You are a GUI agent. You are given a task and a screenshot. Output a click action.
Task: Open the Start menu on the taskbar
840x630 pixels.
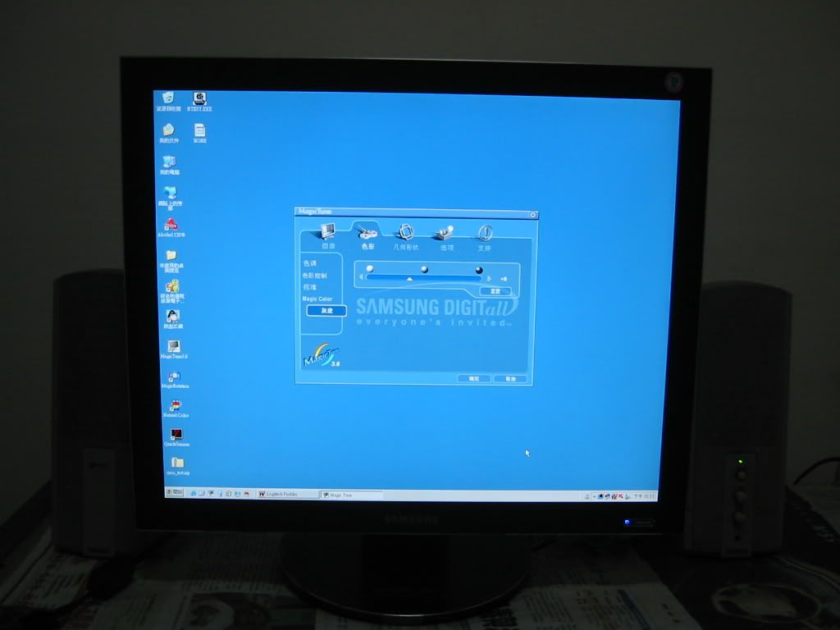[x=175, y=491]
